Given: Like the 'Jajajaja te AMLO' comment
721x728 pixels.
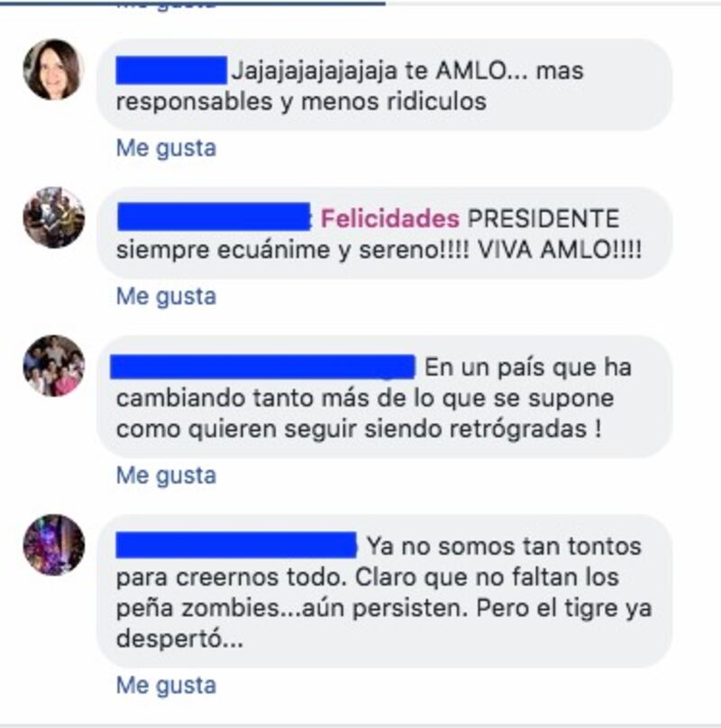Looking at the screenshot, I should coord(166,149).
